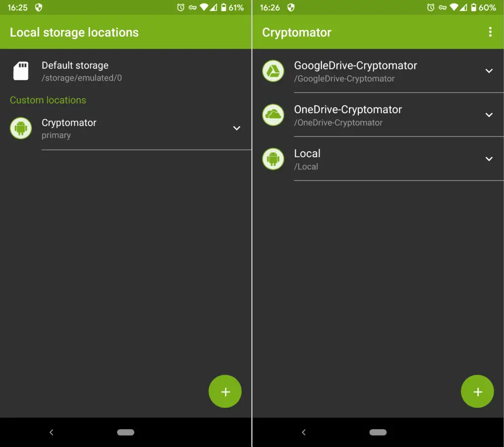
Task: Open the Local vault entry
Action: click(378, 159)
